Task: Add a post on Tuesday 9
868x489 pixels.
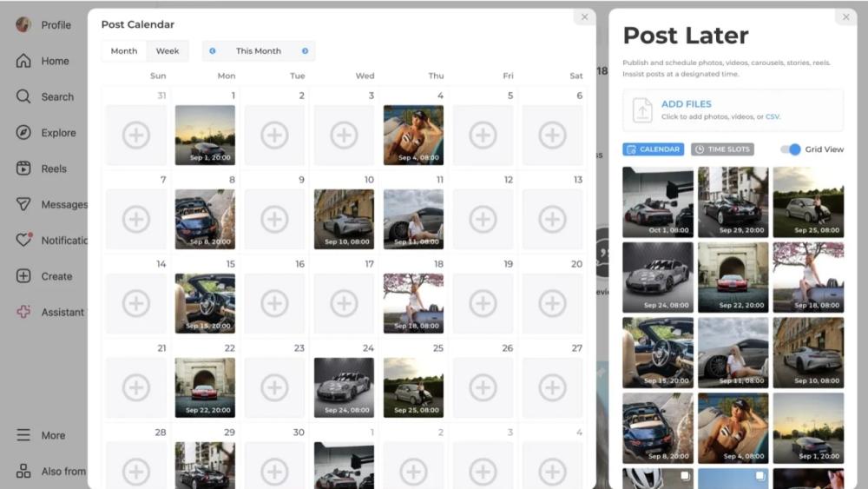Action: click(274, 219)
